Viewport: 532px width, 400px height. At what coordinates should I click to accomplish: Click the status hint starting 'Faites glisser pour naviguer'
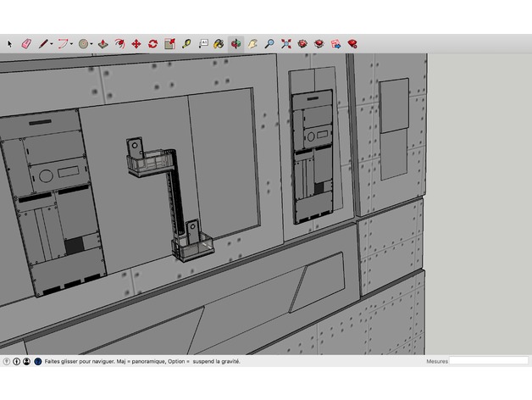(142, 362)
